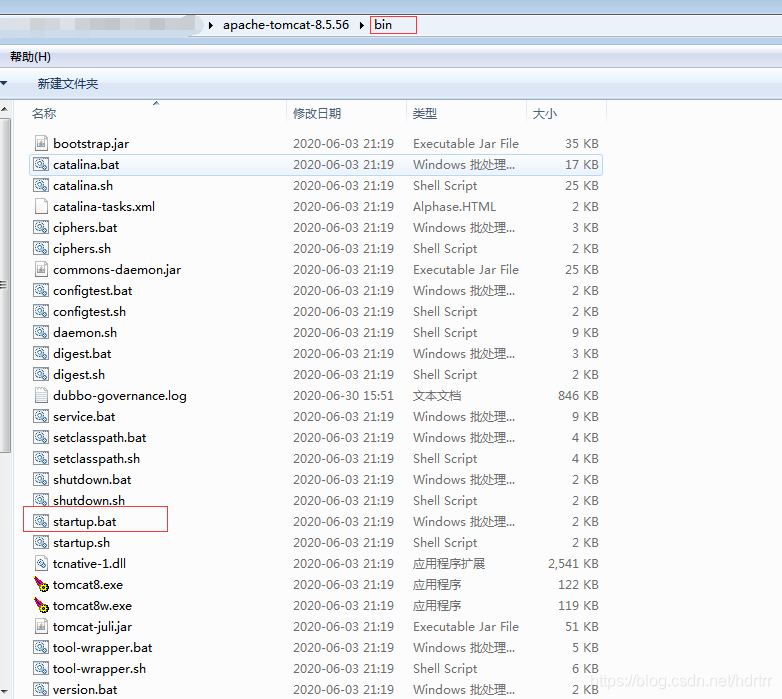Click the ciphers.sh file icon
The height and width of the screenshot is (699, 782).
click(x=41, y=248)
